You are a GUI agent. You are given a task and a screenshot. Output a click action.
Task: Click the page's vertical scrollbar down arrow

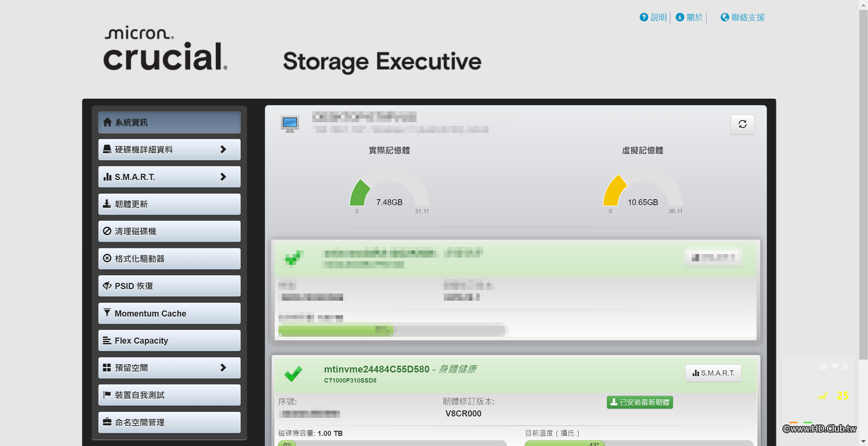tap(863, 441)
